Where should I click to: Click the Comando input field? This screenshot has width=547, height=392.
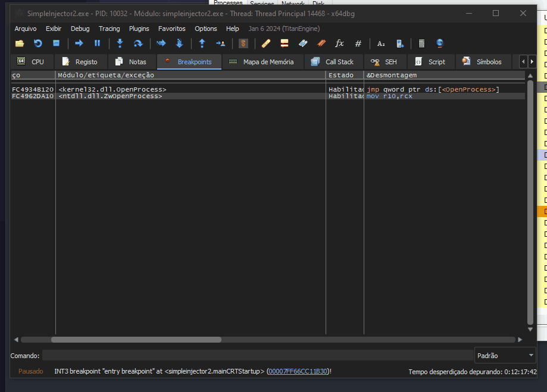(257, 356)
